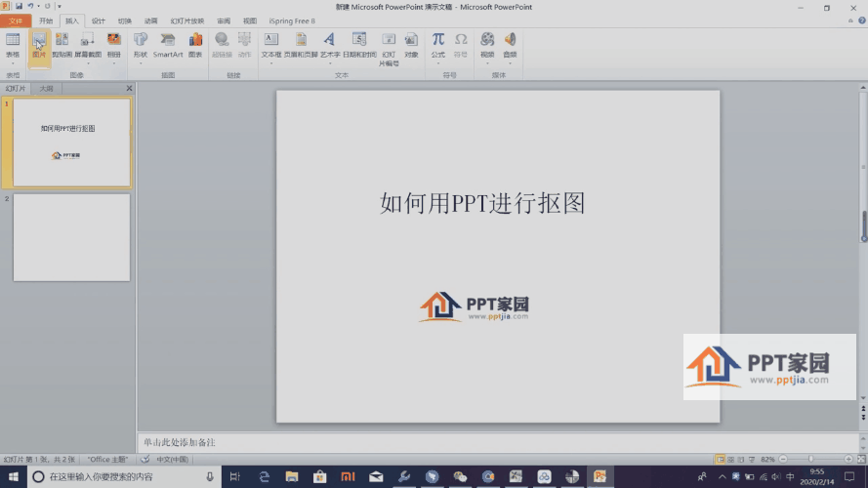The height and width of the screenshot is (488, 868).
Task: Minimize the ribbon with caret icon
Action: pos(850,20)
